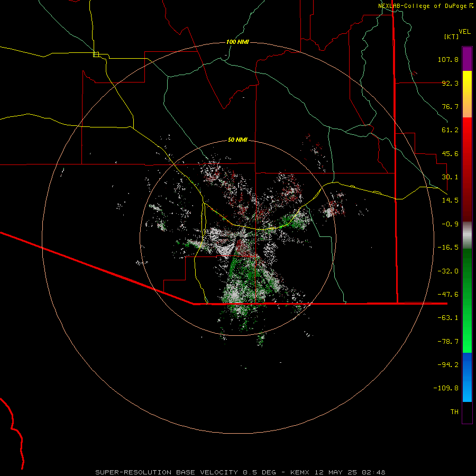The height and width of the screenshot is (476, 476).
Task: Click the 100 NMI range ring label
Action: point(237,42)
